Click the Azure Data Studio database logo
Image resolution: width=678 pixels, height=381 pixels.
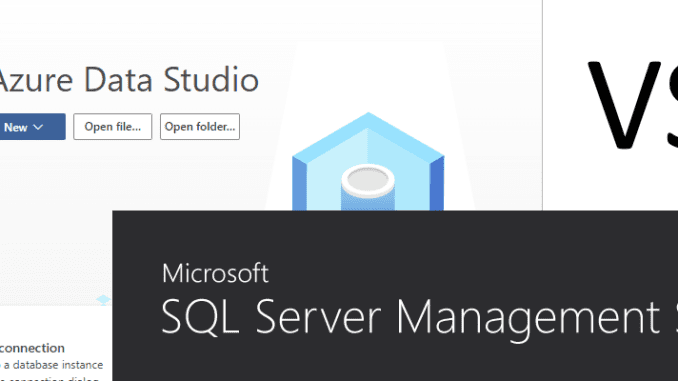[x=368, y=161]
